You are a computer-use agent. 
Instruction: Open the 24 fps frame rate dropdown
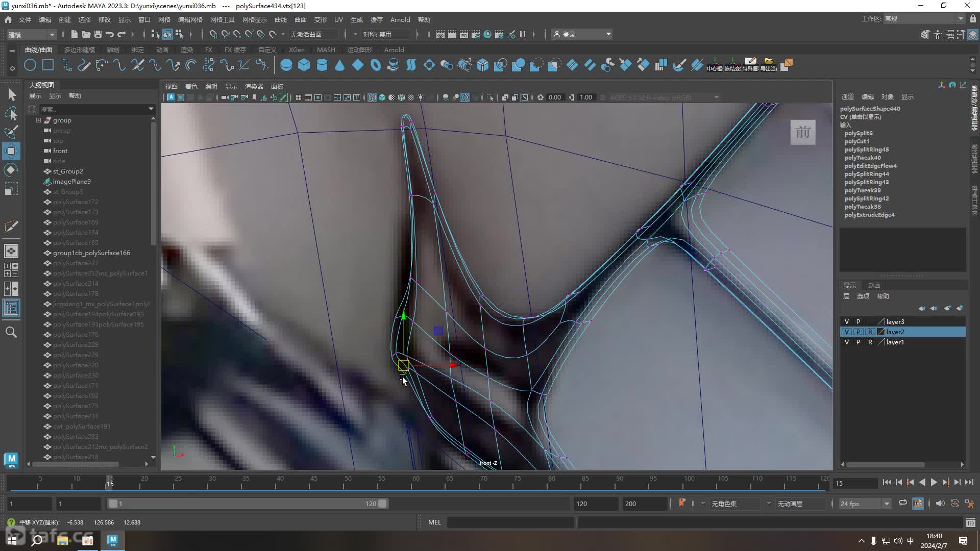coord(865,504)
